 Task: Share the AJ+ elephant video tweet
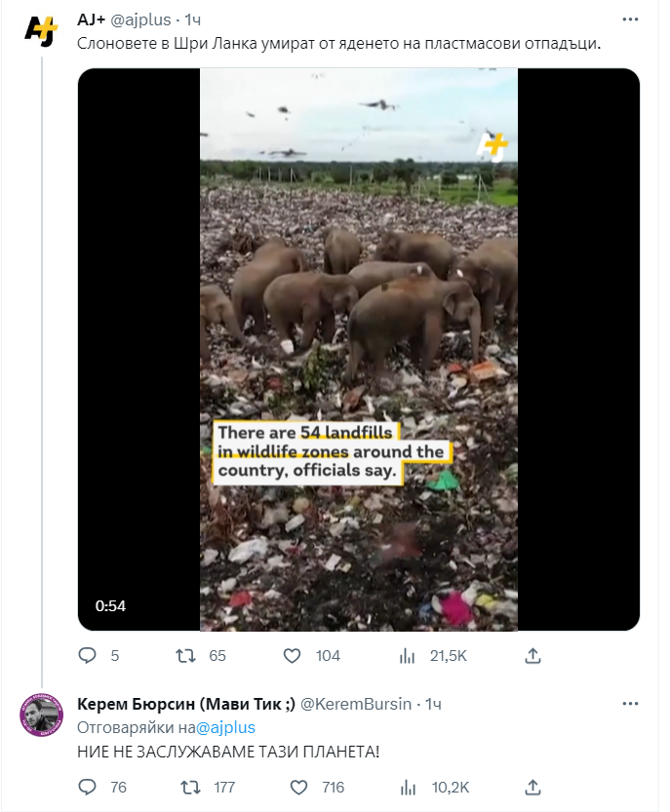pos(532,656)
